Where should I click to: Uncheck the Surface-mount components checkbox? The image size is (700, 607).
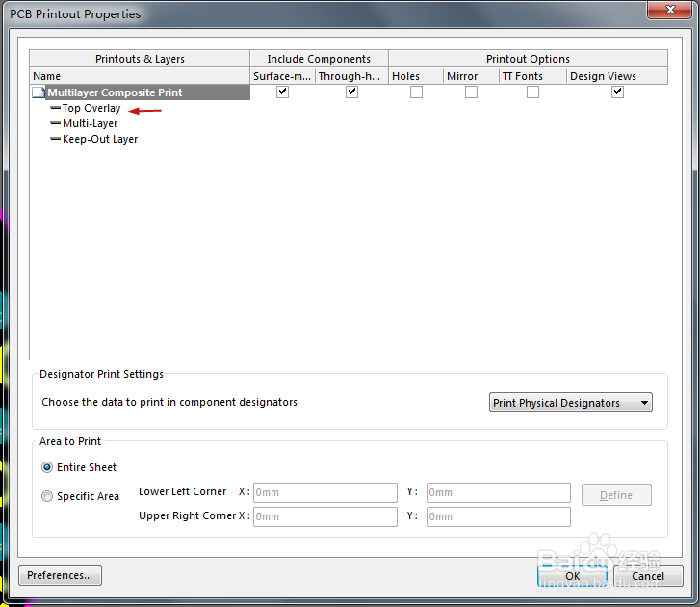pyautogui.click(x=282, y=92)
